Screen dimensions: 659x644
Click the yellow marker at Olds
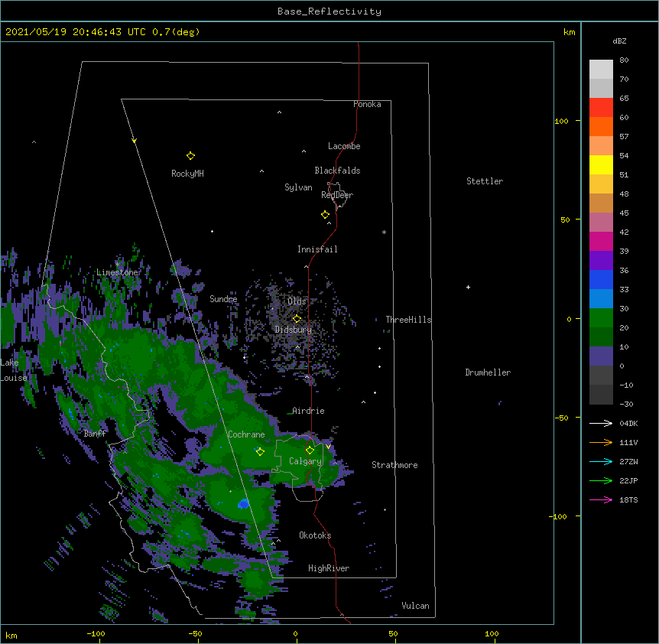point(297,318)
